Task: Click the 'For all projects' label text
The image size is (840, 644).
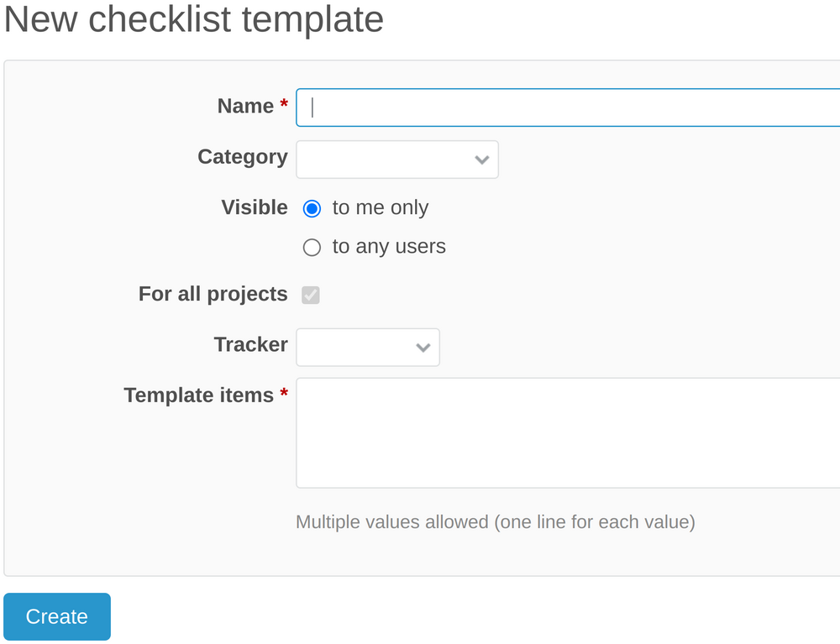Action: [x=213, y=294]
